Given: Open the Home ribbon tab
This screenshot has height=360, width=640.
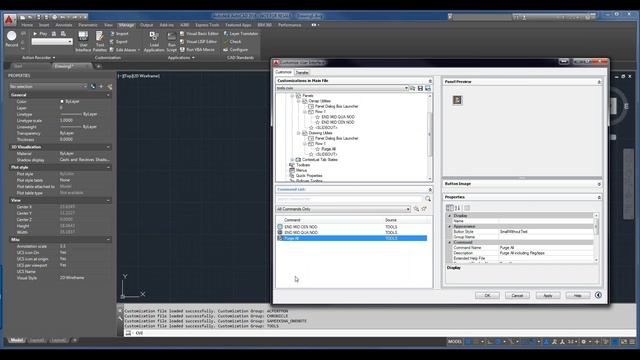Looking at the screenshot, I should point(27,25).
